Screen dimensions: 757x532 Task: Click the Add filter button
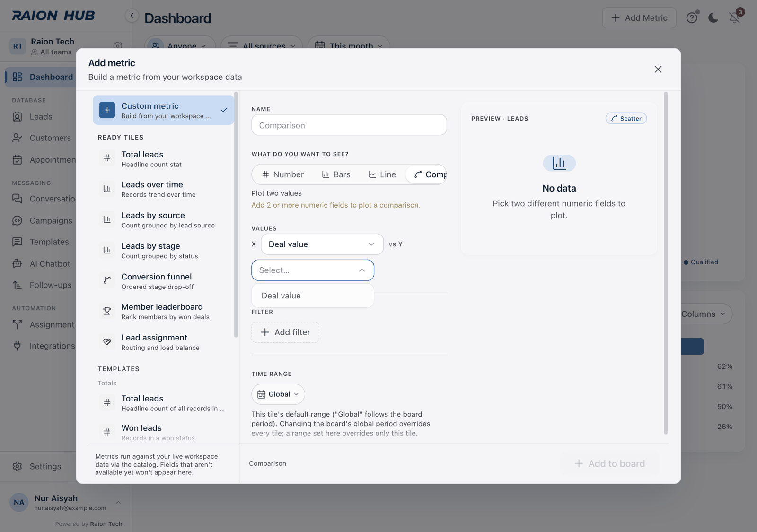tap(285, 332)
